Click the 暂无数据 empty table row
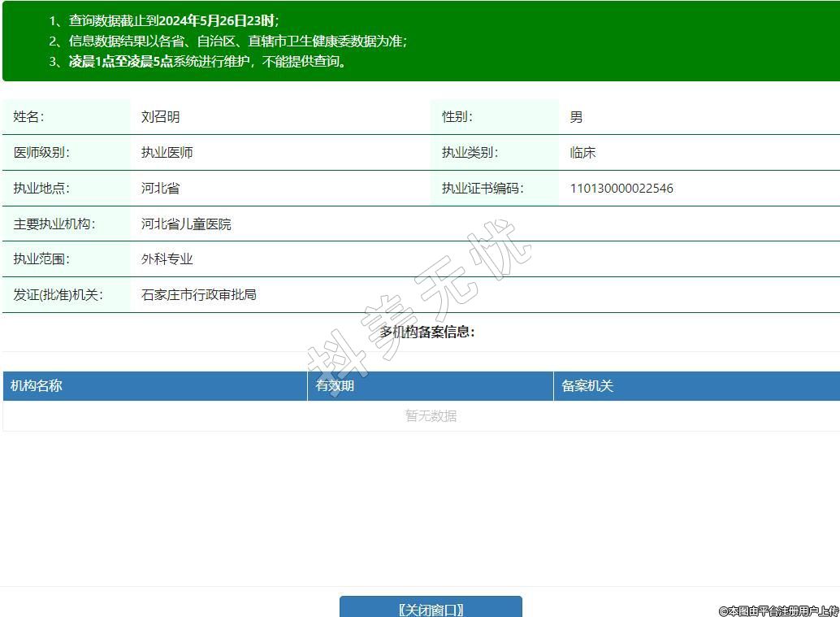840x617 pixels. tap(431, 416)
